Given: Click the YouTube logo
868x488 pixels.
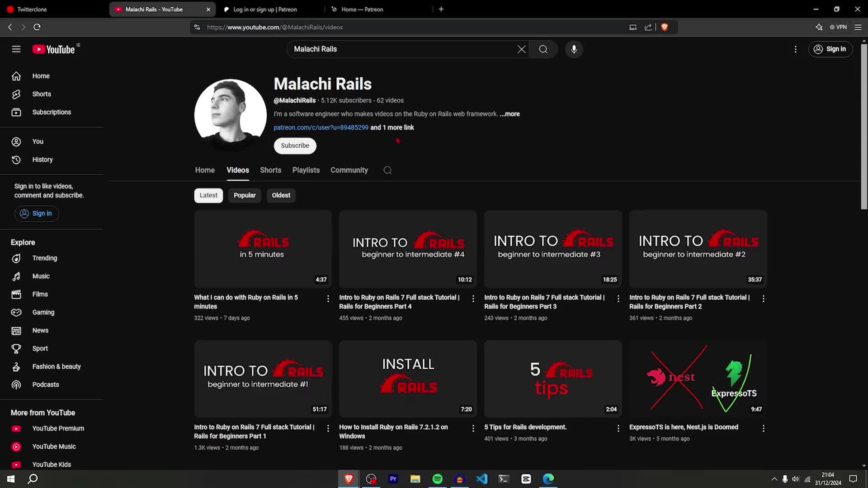Looking at the screenshot, I should click(54, 49).
